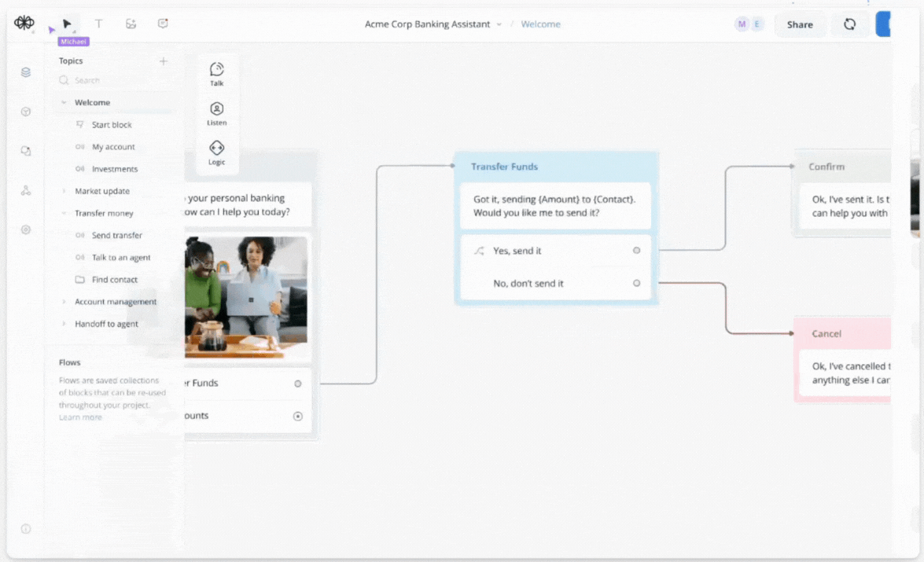Collapse the Welcome topic

point(64,103)
